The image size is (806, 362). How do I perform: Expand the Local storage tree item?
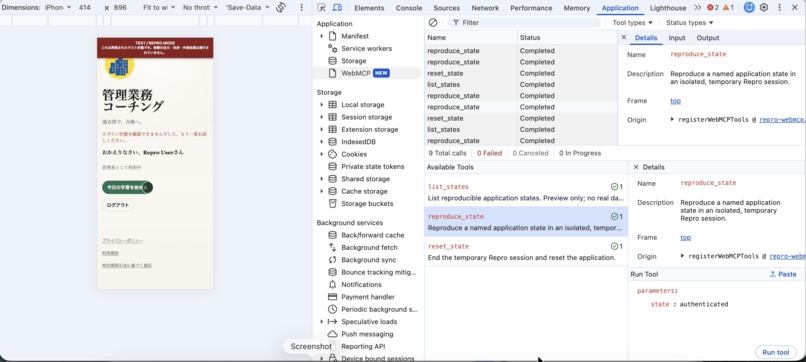tap(322, 105)
